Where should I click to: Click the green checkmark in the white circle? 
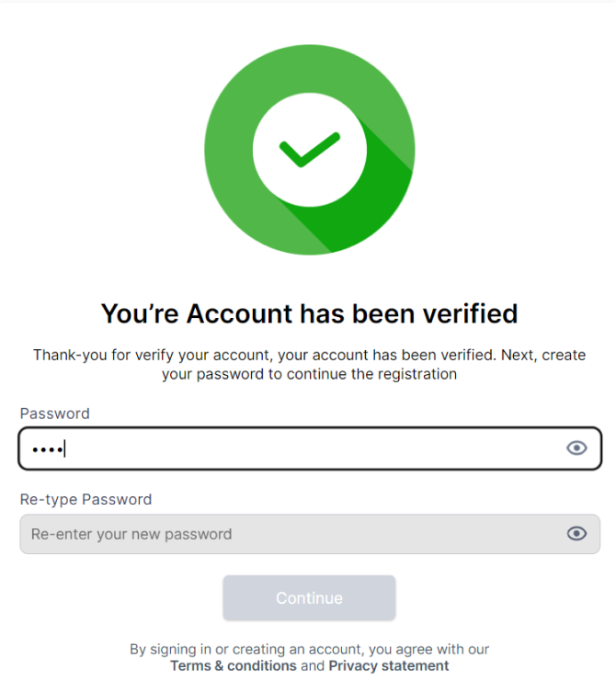pos(310,149)
